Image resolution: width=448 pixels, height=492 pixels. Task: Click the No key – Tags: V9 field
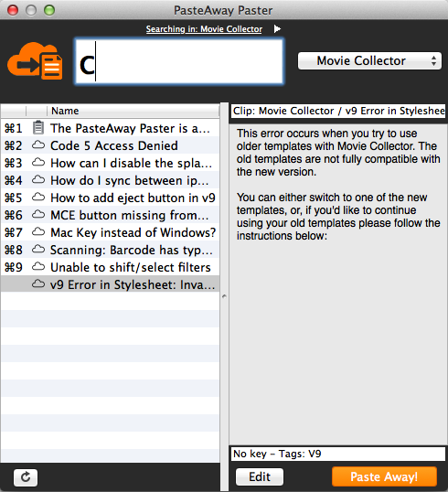(x=338, y=454)
